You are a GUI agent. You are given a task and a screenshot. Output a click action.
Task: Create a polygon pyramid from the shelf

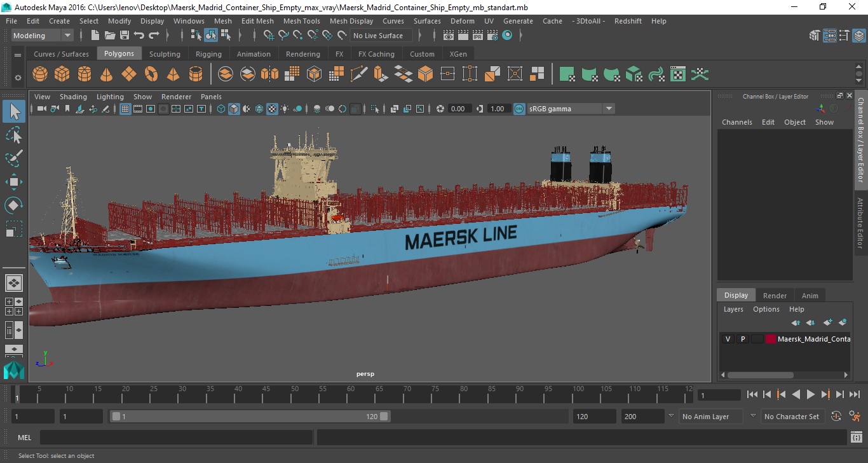[x=173, y=74]
